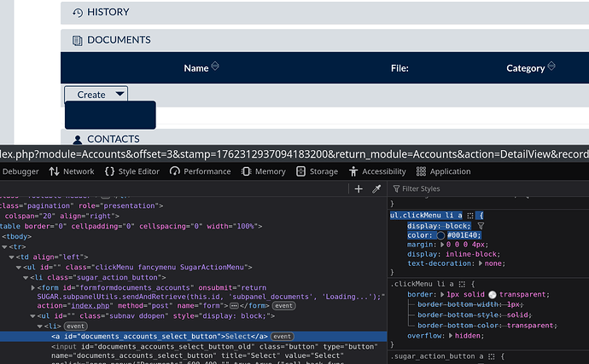Click the Name column sort icon
The image size is (589, 364).
click(215, 66)
